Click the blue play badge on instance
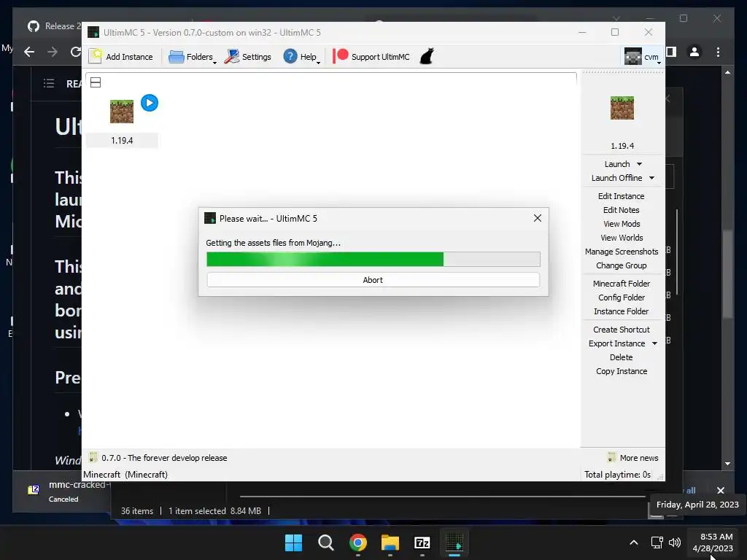This screenshot has width=747, height=560. [x=150, y=103]
